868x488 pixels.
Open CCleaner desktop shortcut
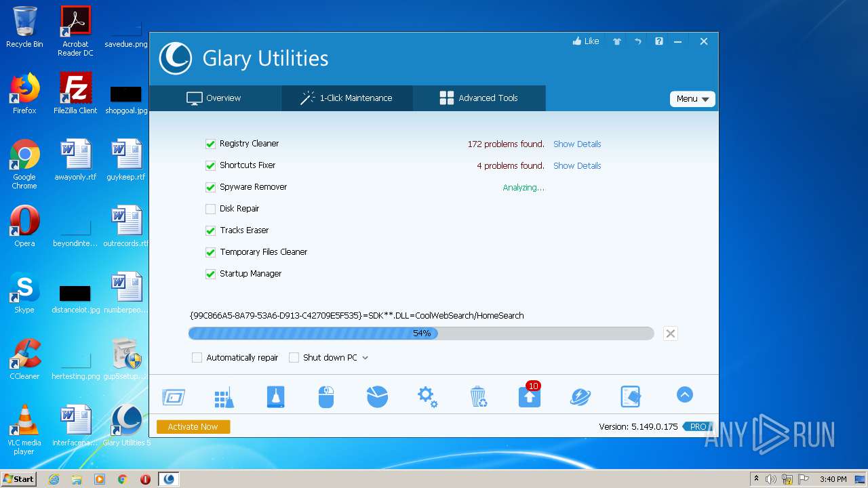tap(24, 359)
